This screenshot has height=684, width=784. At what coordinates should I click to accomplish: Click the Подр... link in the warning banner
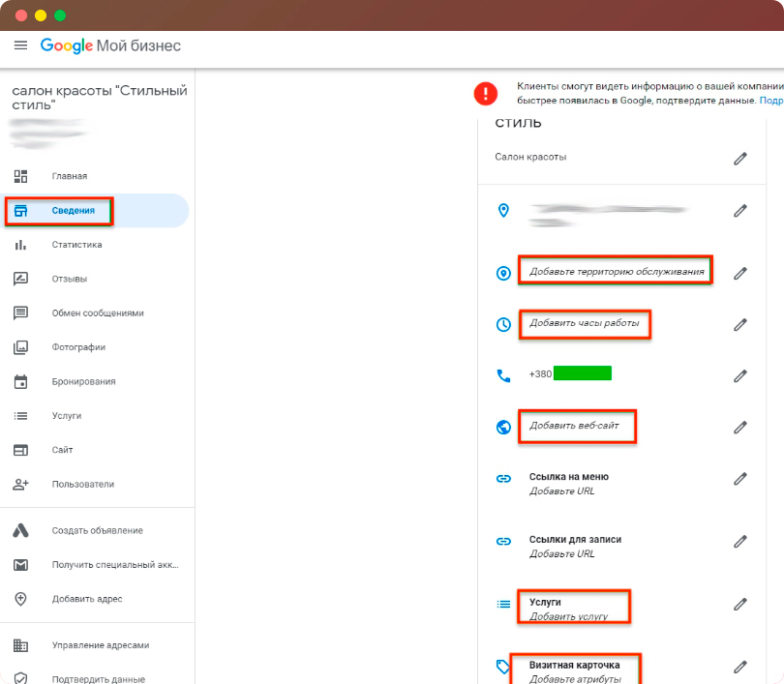771,101
